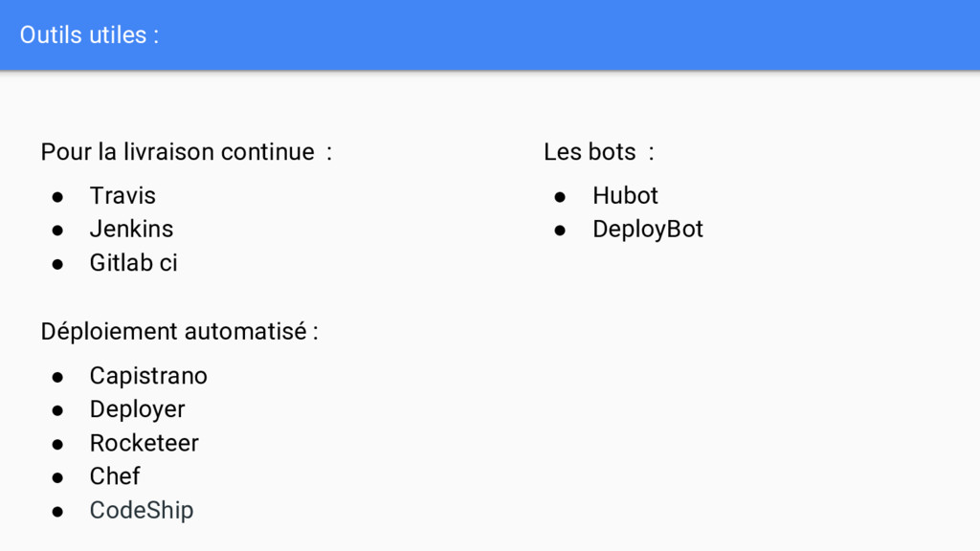Open the CodeShip link
Screen dimensions: 980x551
click(142, 511)
